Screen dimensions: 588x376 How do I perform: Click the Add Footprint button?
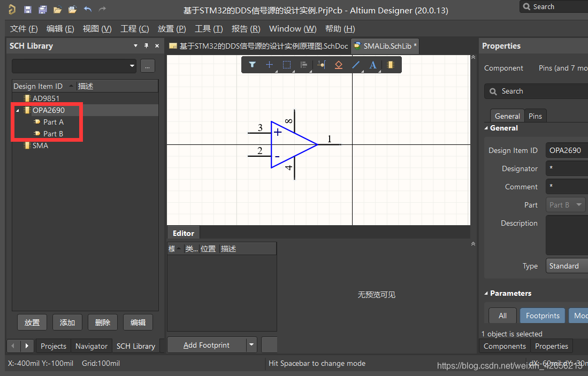click(x=206, y=345)
